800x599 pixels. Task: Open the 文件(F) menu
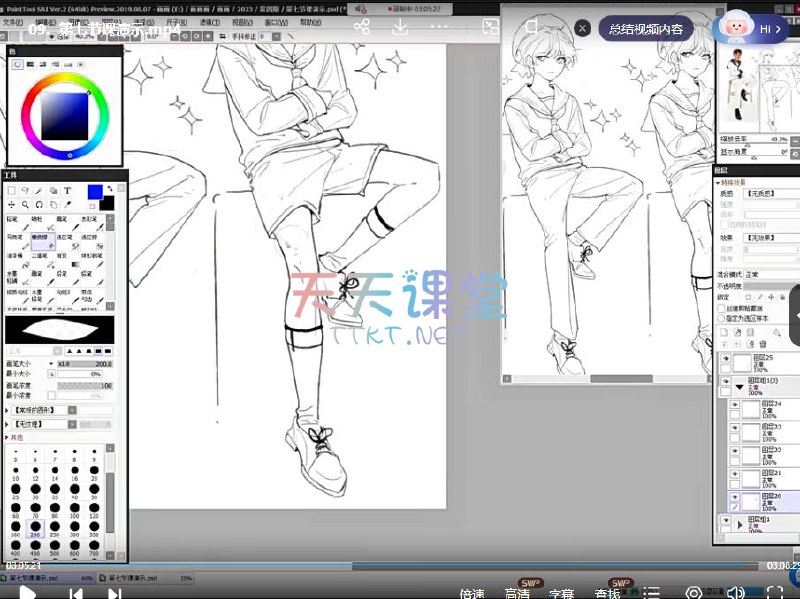(x=13, y=22)
